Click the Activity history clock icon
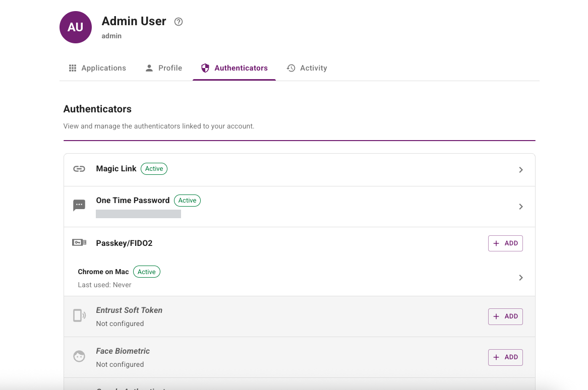 (291, 68)
